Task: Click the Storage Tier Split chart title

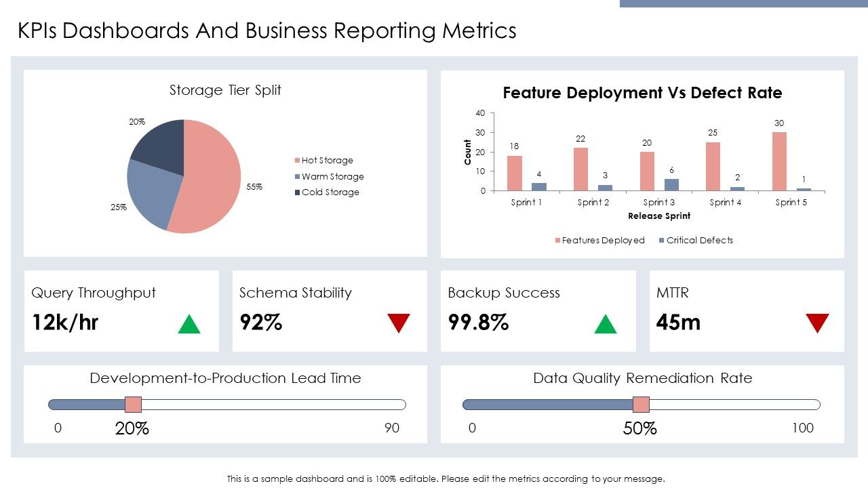Action: tap(225, 90)
